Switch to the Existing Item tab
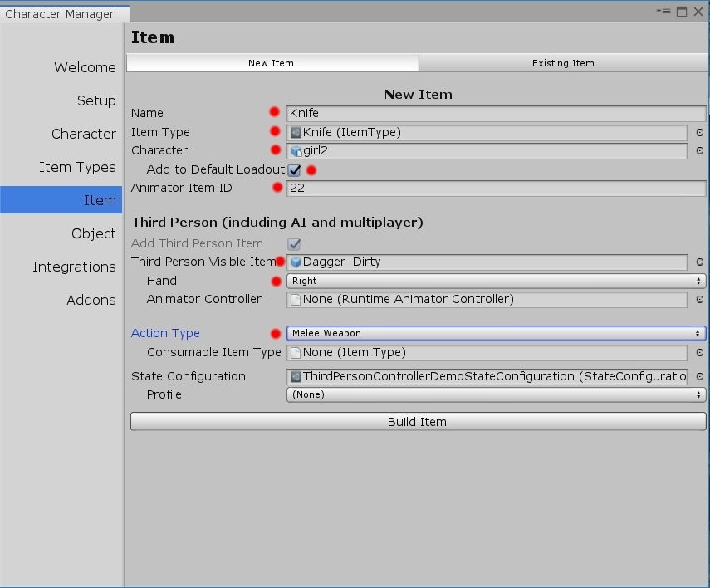Image resolution: width=710 pixels, height=588 pixels. point(563,63)
